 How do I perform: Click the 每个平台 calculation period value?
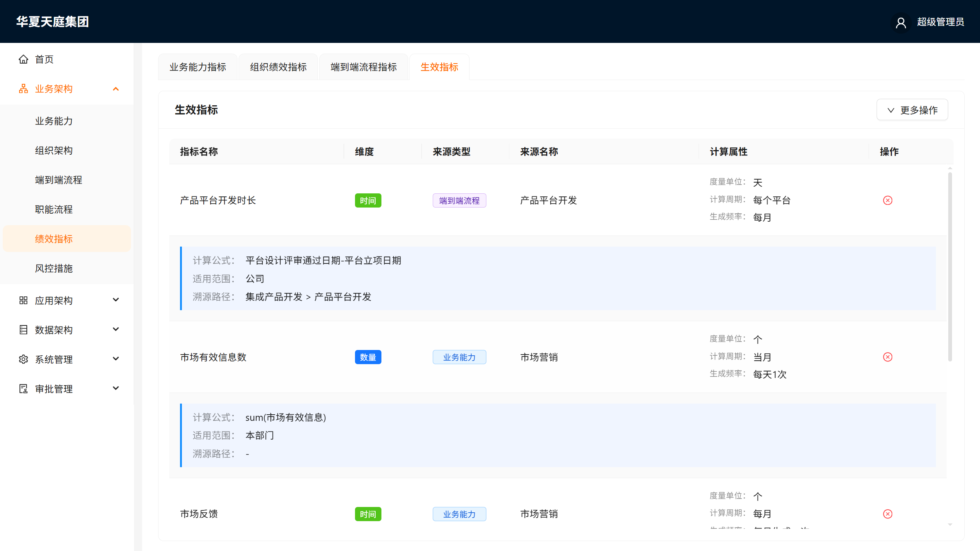772,200
